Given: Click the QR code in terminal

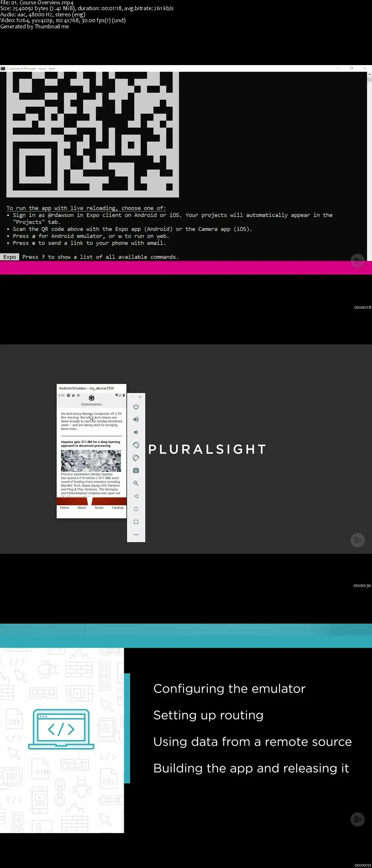Looking at the screenshot, I should coord(93,135).
